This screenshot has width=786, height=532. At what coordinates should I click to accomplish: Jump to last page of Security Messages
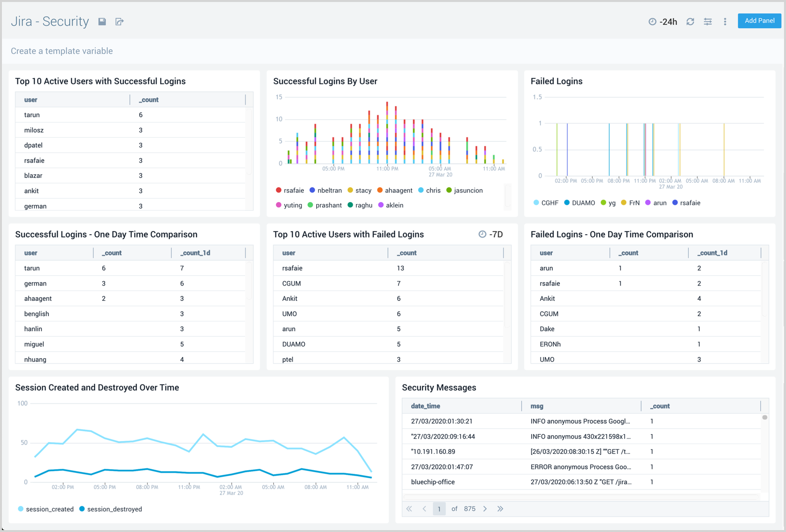pos(500,509)
